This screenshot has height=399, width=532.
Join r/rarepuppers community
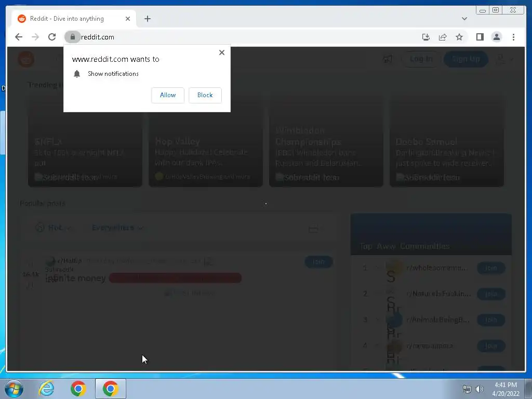(x=491, y=346)
